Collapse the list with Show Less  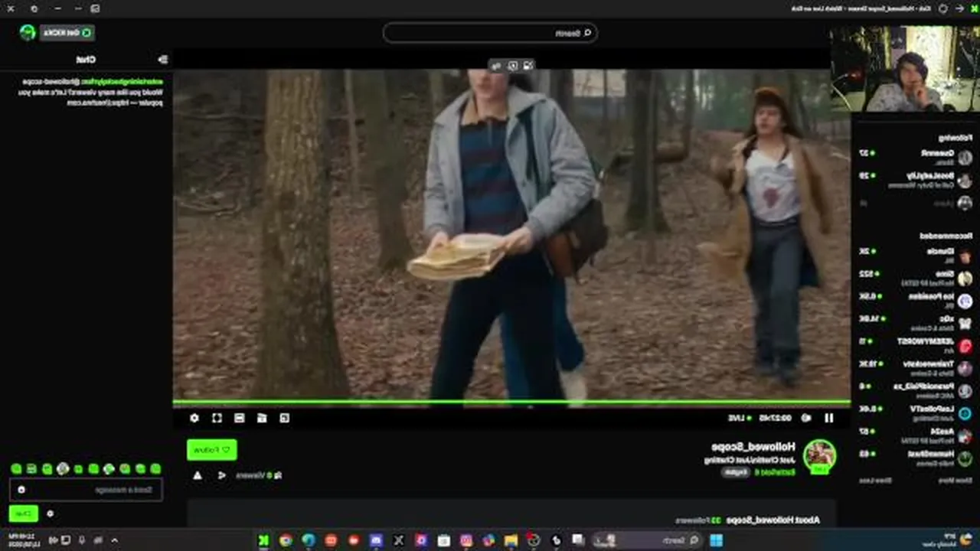click(875, 481)
